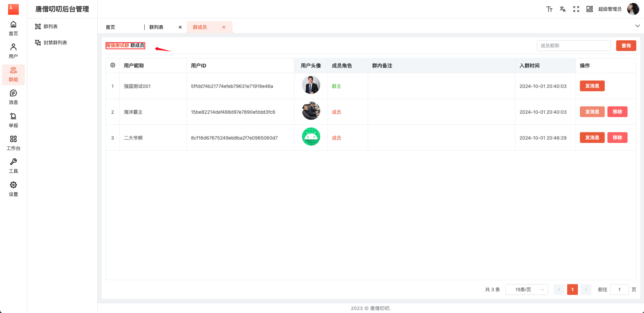644x313 pixels.
Task: Close the 群成员 tab
Action: [224, 27]
